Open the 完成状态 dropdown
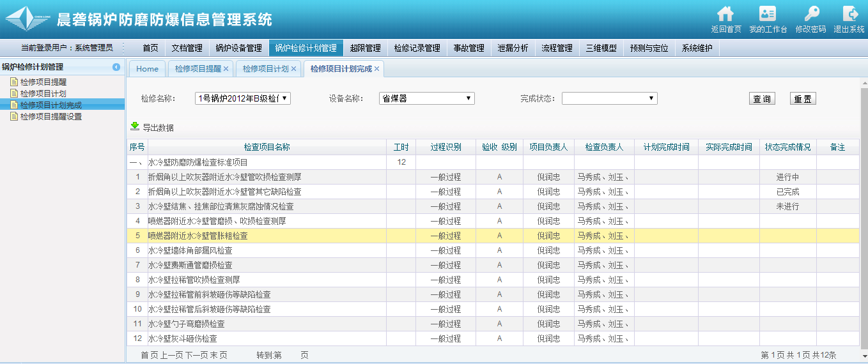 [609, 98]
